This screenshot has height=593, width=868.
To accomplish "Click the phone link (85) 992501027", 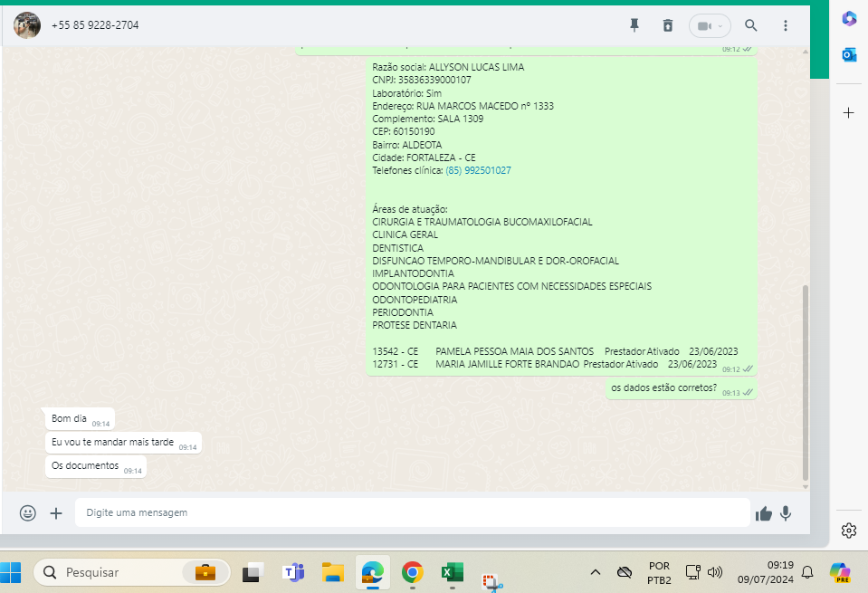I will [478, 170].
